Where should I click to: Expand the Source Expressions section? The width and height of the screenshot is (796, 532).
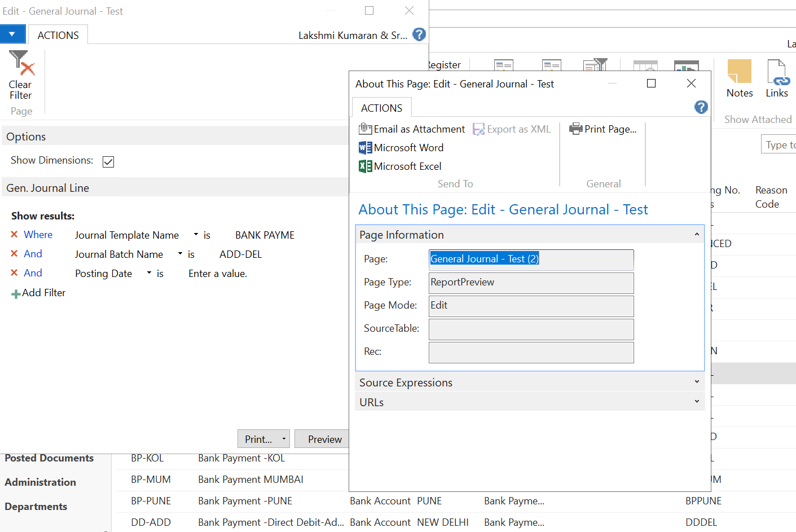[x=696, y=382]
